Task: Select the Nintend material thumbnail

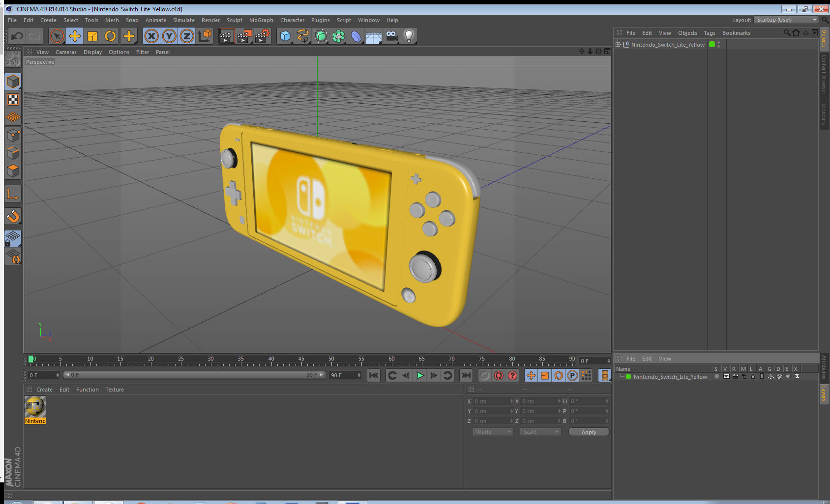Action: [35, 410]
